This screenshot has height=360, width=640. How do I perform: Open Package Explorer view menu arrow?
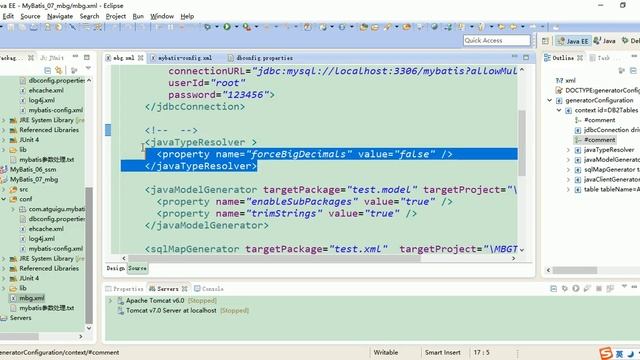coord(88,69)
